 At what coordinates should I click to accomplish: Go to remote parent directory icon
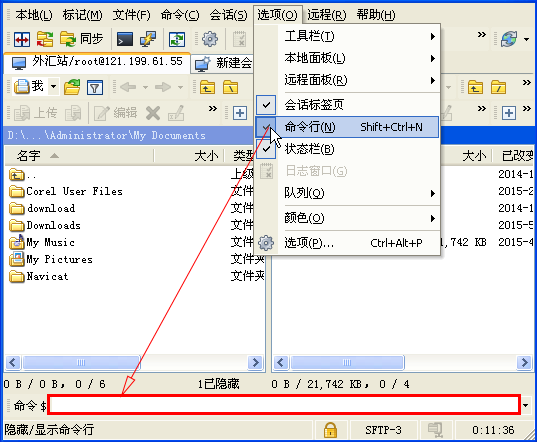[475, 87]
